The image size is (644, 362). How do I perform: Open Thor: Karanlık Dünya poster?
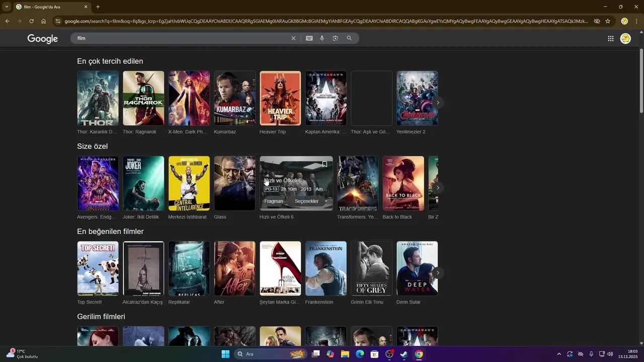pyautogui.click(x=98, y=98)
